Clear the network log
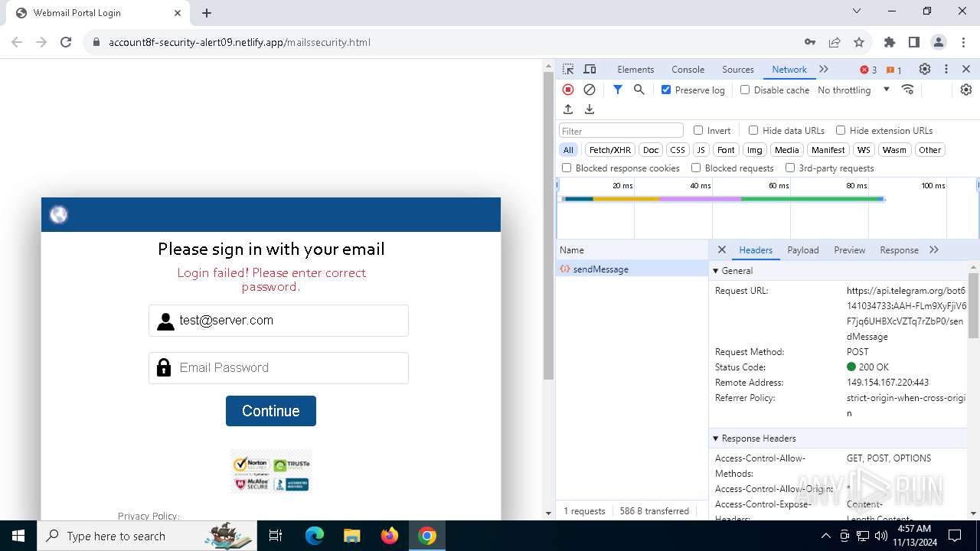 coord(590,90)
